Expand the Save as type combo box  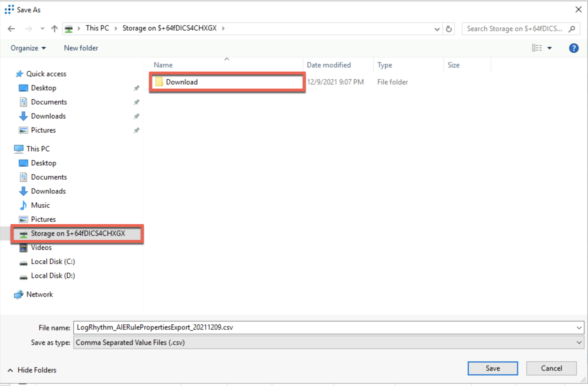coord(579,343)
